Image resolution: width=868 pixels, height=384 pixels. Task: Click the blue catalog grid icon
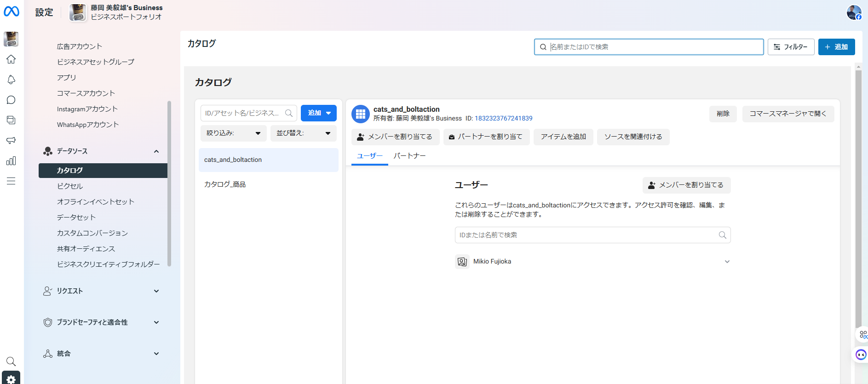[361, 114]
